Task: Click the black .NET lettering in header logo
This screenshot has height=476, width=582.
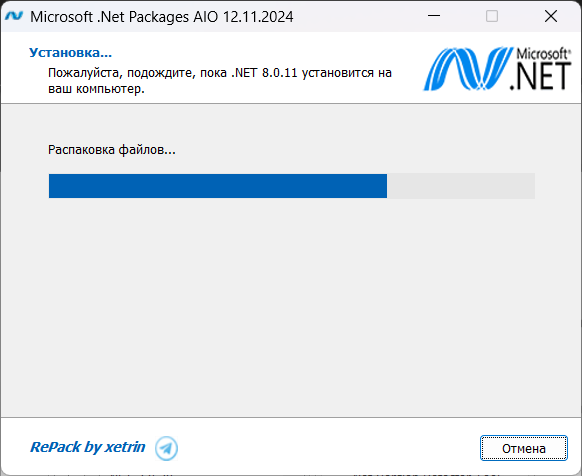Action: 540,76
